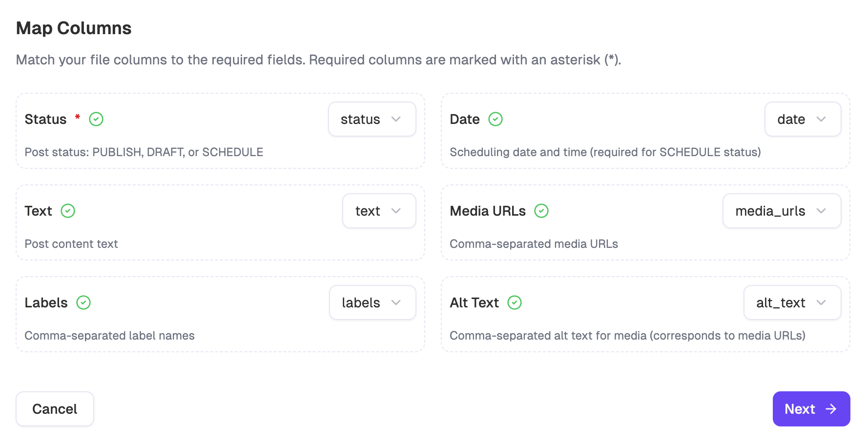Click the arrow icon inside the Next button
The image size is (868, 444).
coord(831,409)
